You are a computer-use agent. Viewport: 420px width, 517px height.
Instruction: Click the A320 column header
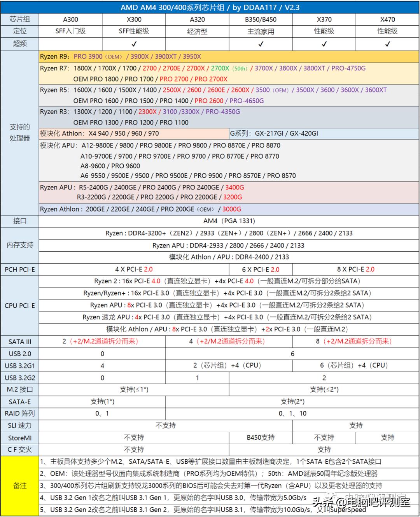(197, 19)
